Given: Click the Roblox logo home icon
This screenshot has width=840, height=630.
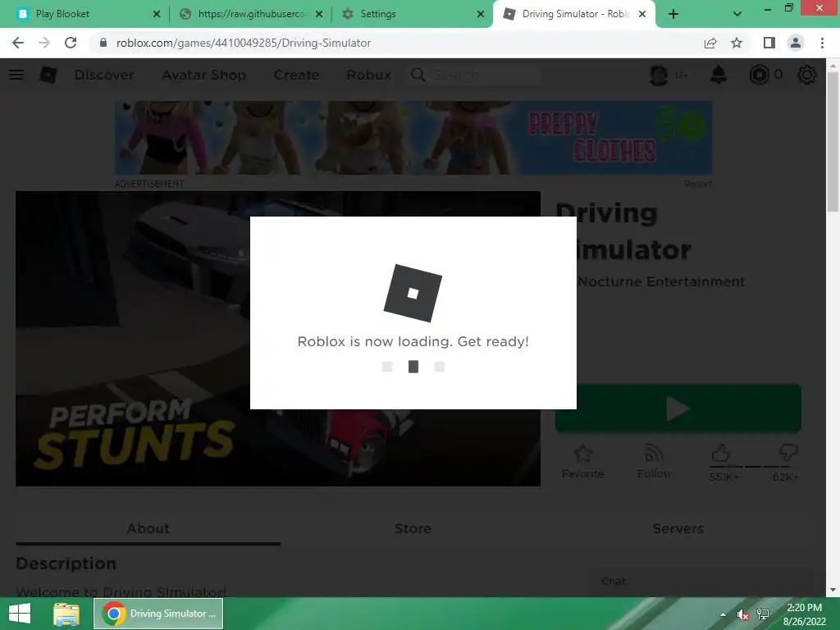Looking at the screenshot, I should [48, 75].
